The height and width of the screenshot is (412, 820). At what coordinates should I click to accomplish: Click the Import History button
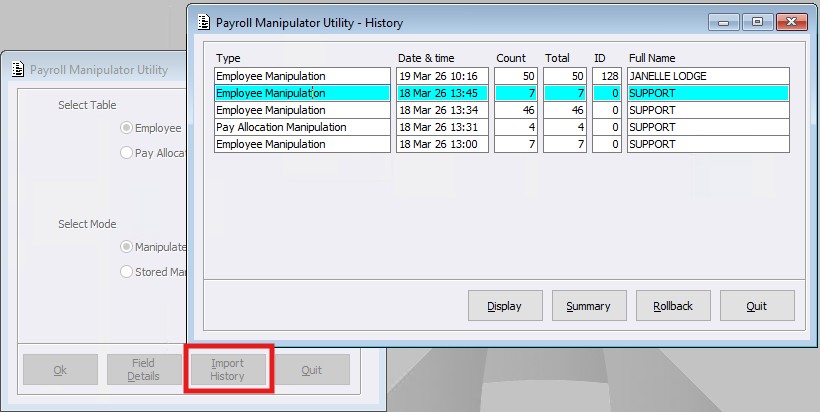(228, 370)
